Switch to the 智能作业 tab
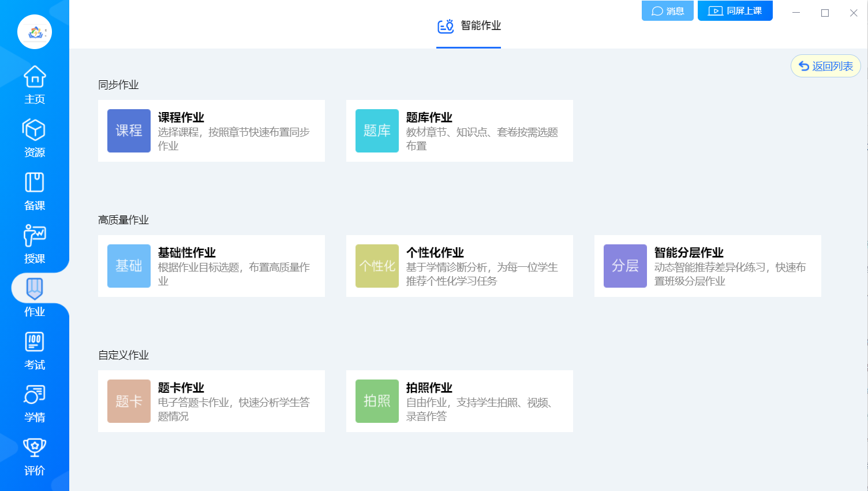Image resolution: width=868 pixels, height=491 pixels. (x=469, y=26)
